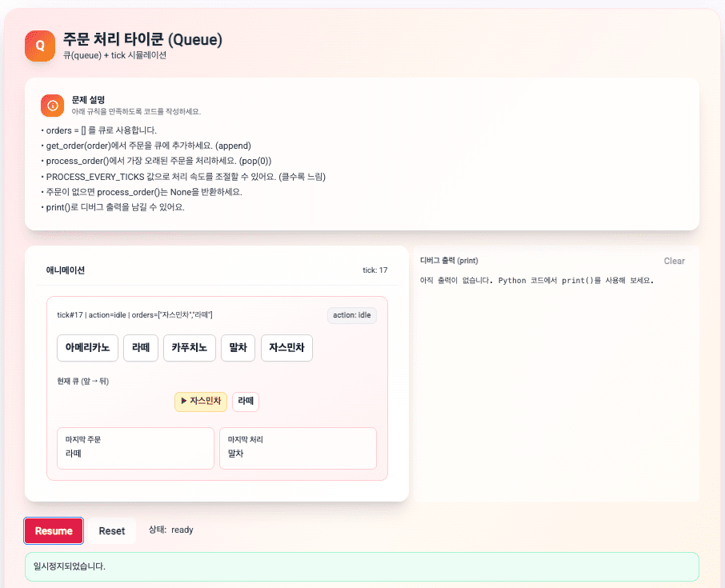Click the 마지막 처리 card
The image size is (725, 588).
click(x=298, y=448)
